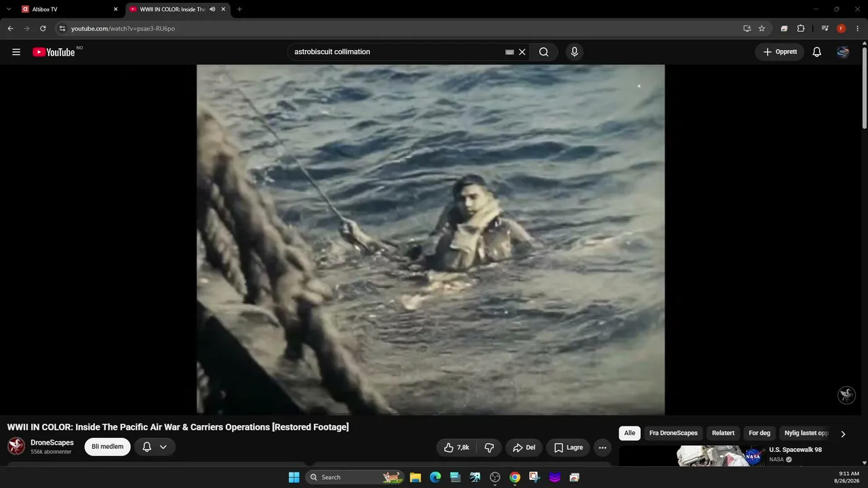Select the Alle filter chip
868x488 pixels.
(x=630, y=433)
